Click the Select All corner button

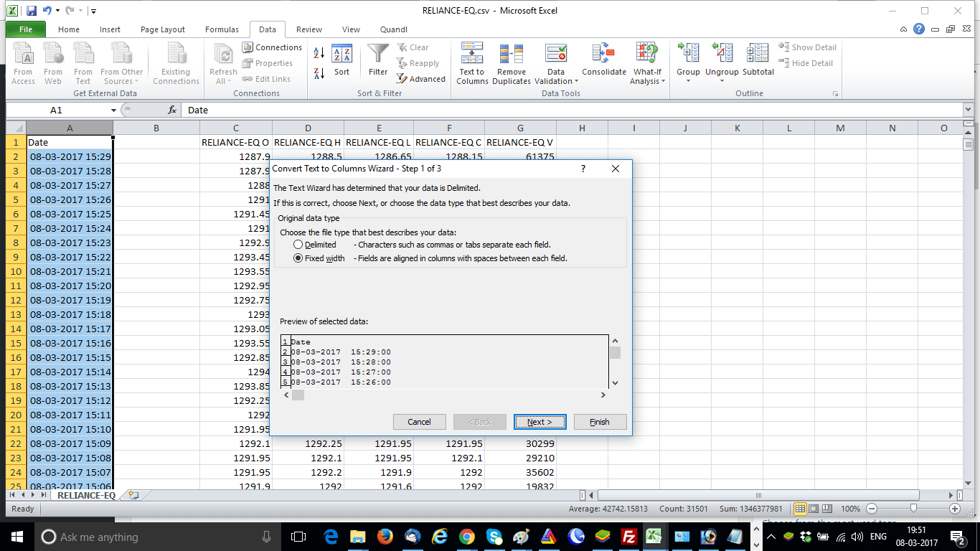(16, 128)
